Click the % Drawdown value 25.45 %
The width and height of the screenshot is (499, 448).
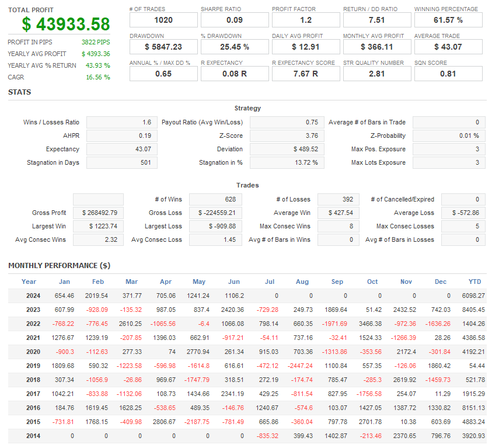pos(235,47)
